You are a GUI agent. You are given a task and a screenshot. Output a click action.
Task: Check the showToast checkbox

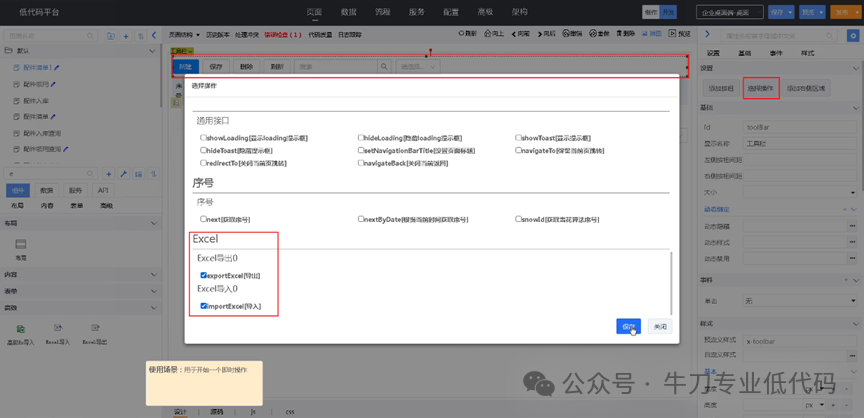(519, 138)
